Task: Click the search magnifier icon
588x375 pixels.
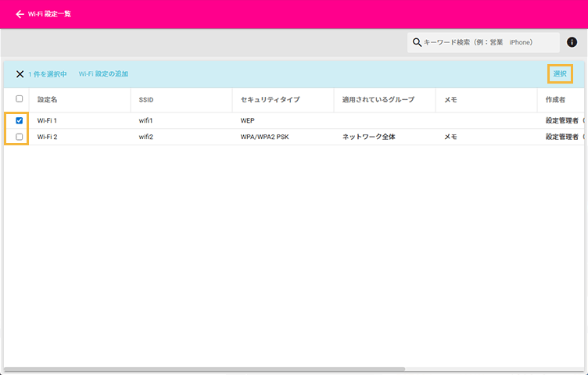Action: tap(417, 42)
